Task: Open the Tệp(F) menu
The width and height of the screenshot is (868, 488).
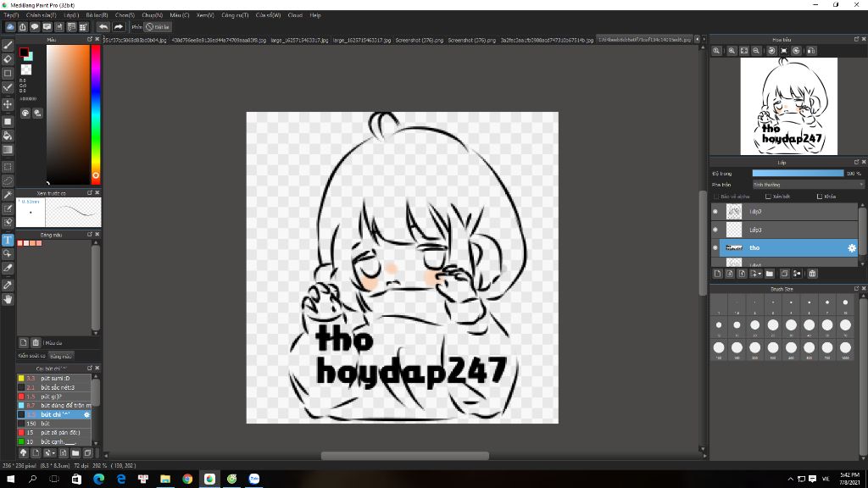Action: point(11,15)
